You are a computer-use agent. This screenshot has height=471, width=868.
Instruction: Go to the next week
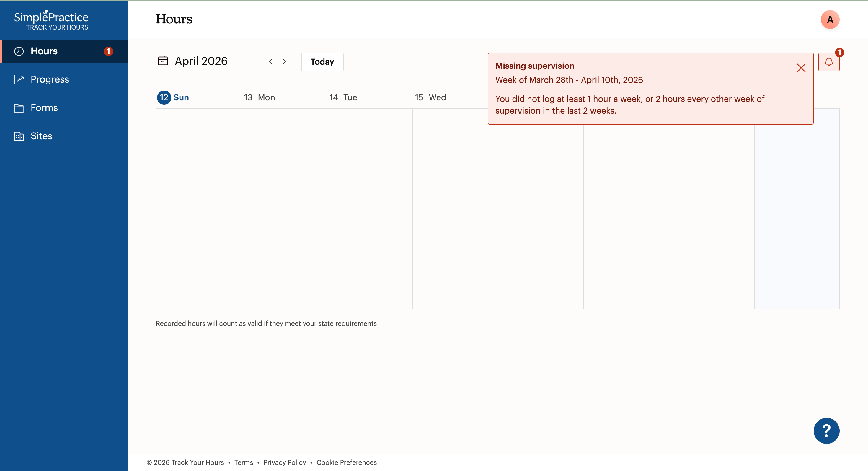coord(284,62)
